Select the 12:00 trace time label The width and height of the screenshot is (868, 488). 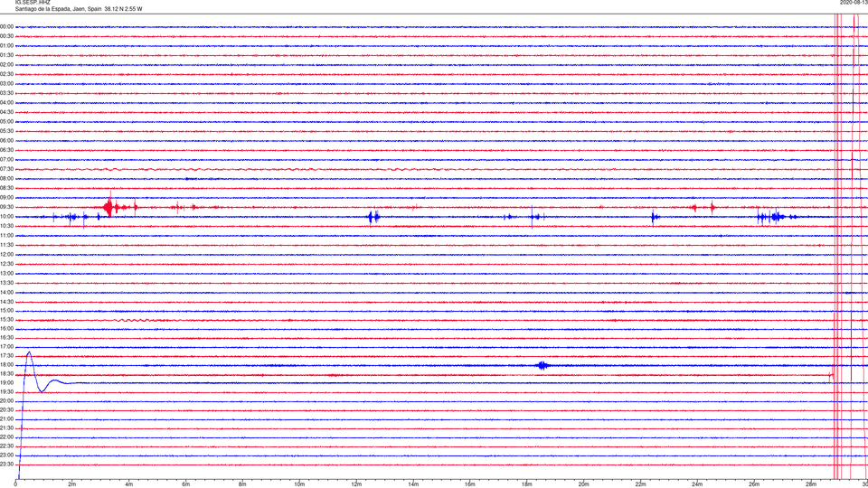[6, 255]
